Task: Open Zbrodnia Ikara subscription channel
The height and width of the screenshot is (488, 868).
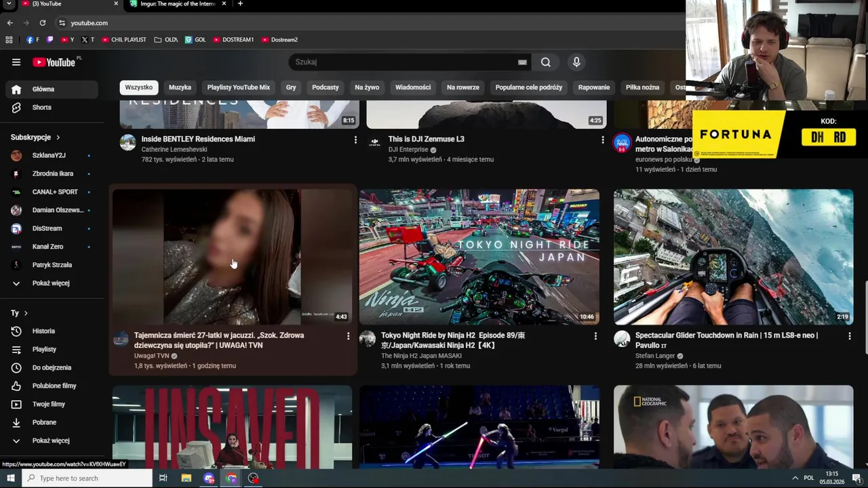Action: 52,174
